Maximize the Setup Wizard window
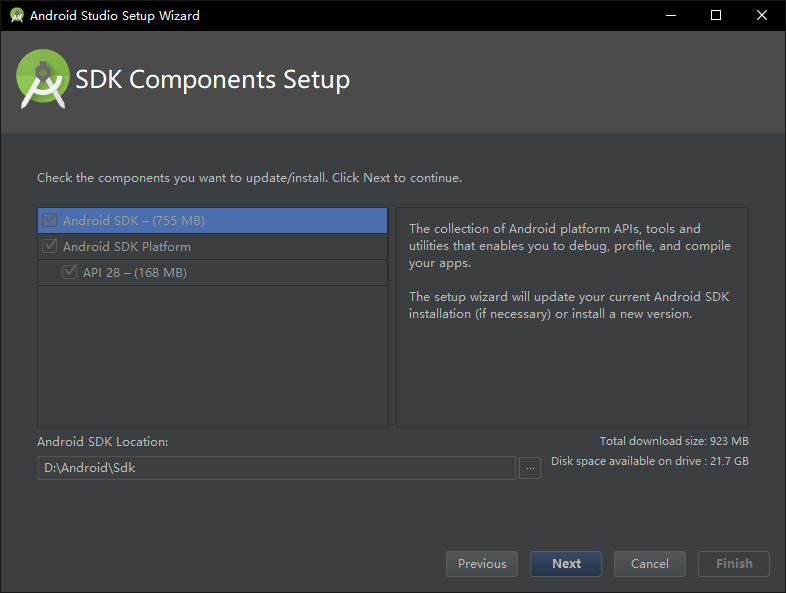Viewport: 786px width, 593px height. pyautogui.click(x=716, y=16)
